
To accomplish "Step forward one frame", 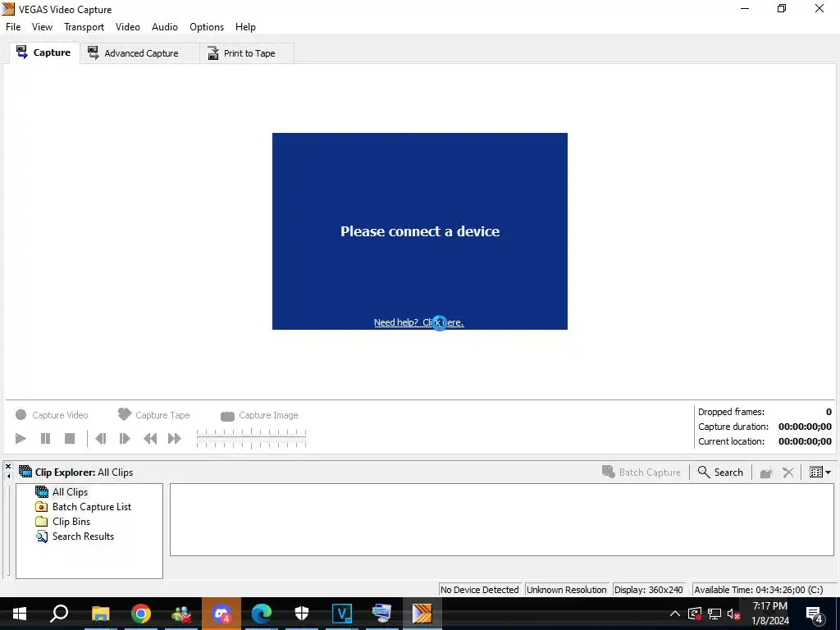I will coord(125,439).
